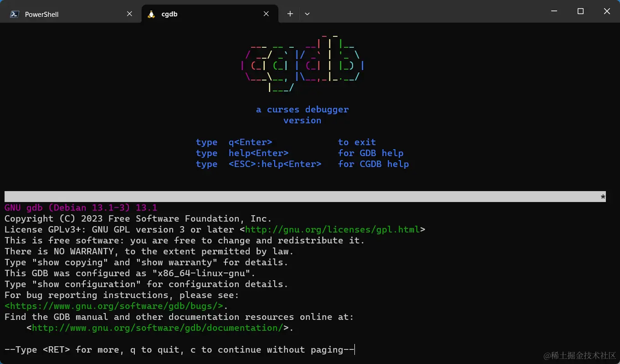Close the terminal window
The height and width of the screenshot is (364, 620).
(607, 11)
